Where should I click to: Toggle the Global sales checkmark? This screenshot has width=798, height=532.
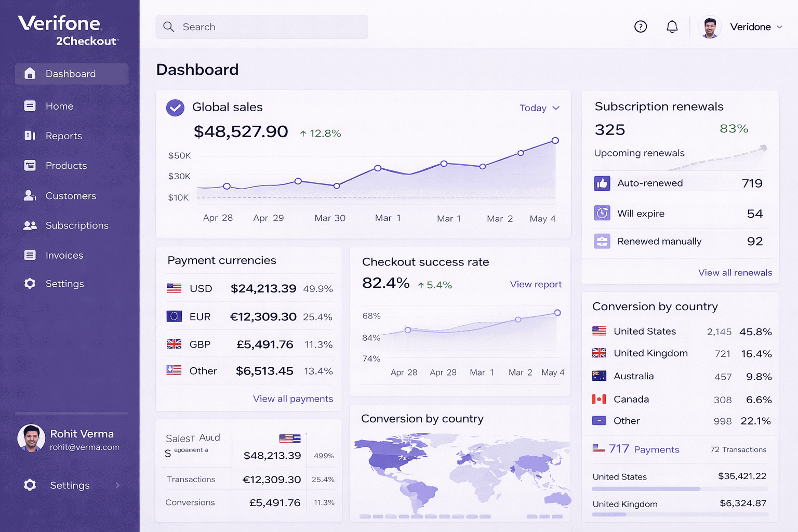(175, 108)
